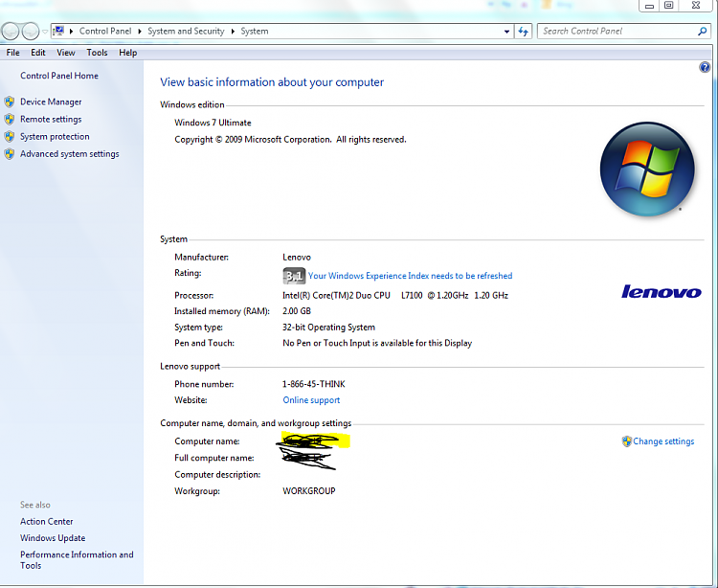Click the shield icon beside Change settings
718x588 pixels.
click(x=626, y=441)
